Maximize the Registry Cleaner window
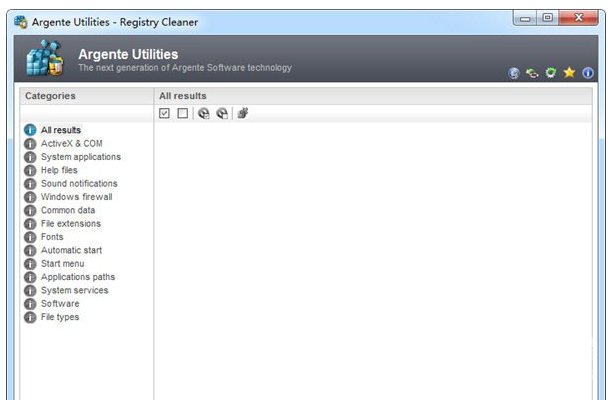Screen dimensions: 613x400 point(548,18)
